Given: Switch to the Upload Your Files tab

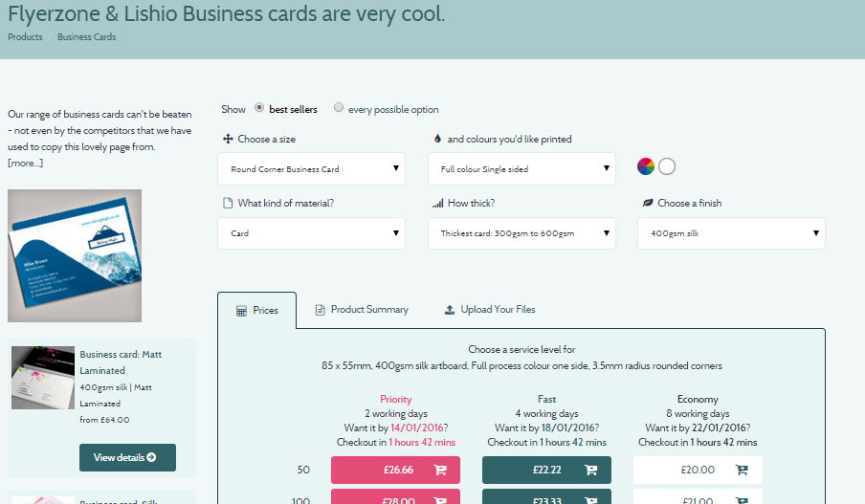Looking at the screenshot, I should click(490, 310).
